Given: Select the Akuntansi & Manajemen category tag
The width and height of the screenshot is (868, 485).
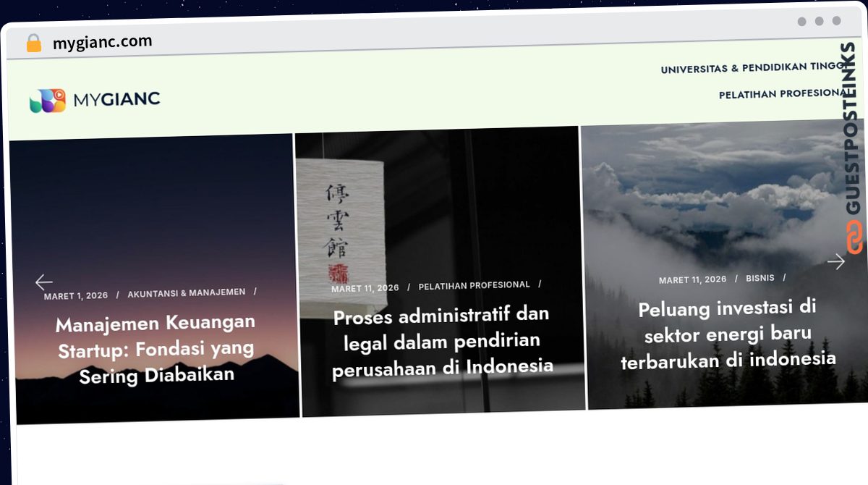Looking at the screenshot, I should click(x=187, y=293).
